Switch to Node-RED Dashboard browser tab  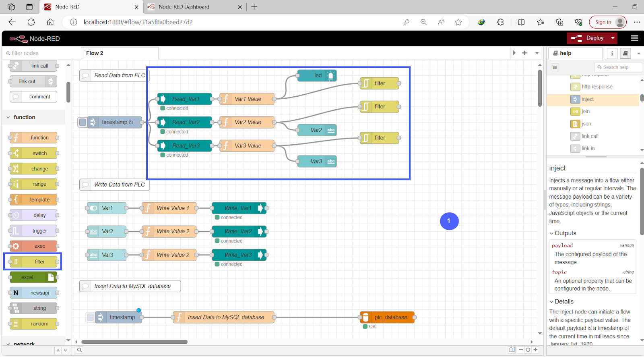click(194, 7)
